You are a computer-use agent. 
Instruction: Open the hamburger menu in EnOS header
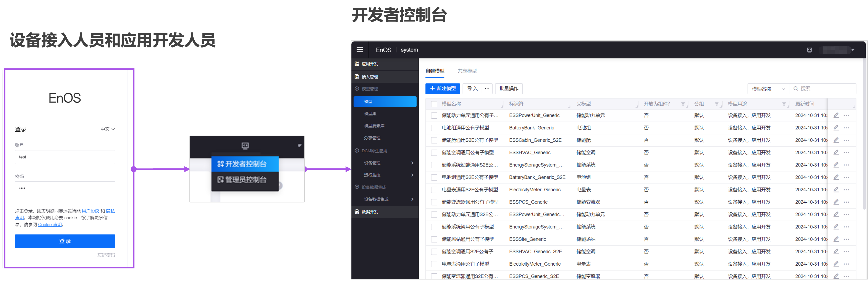[x=360, y=50]
